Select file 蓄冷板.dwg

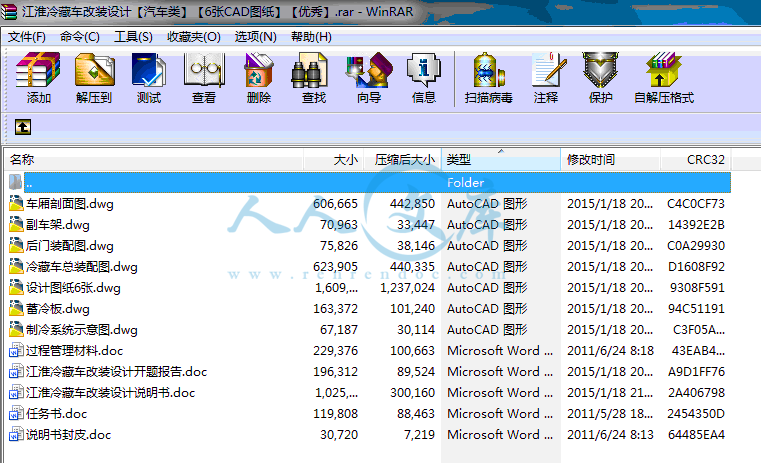pyautogui.click(x=58, y=309)
